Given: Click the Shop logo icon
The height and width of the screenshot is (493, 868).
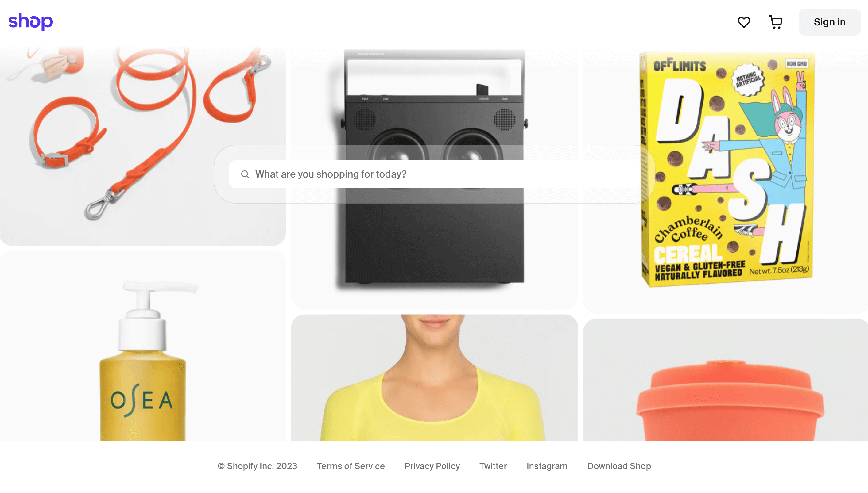Looking at the screenshot, I should pos(30,22).
